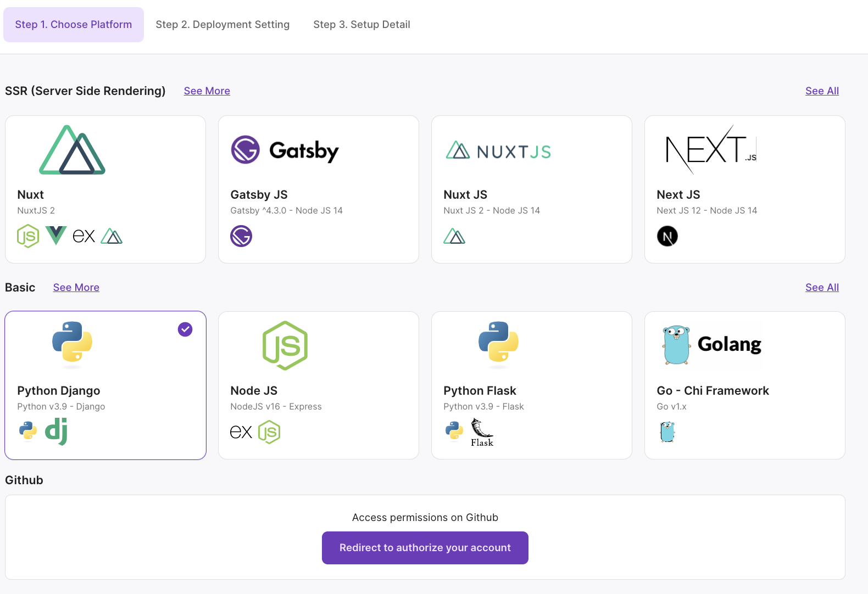The image size is (868, 594).
Task: Select the Python Flask platform card
Action: click(531, 385)
